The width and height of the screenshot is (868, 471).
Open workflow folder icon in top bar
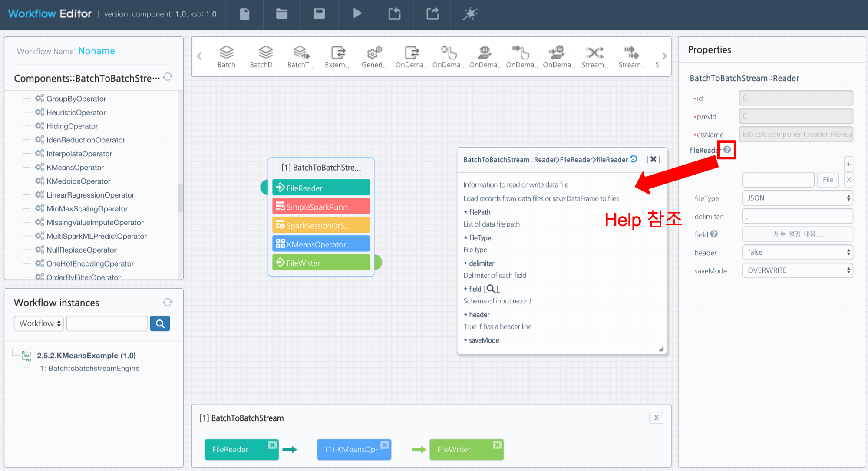[x=282, y=14]
